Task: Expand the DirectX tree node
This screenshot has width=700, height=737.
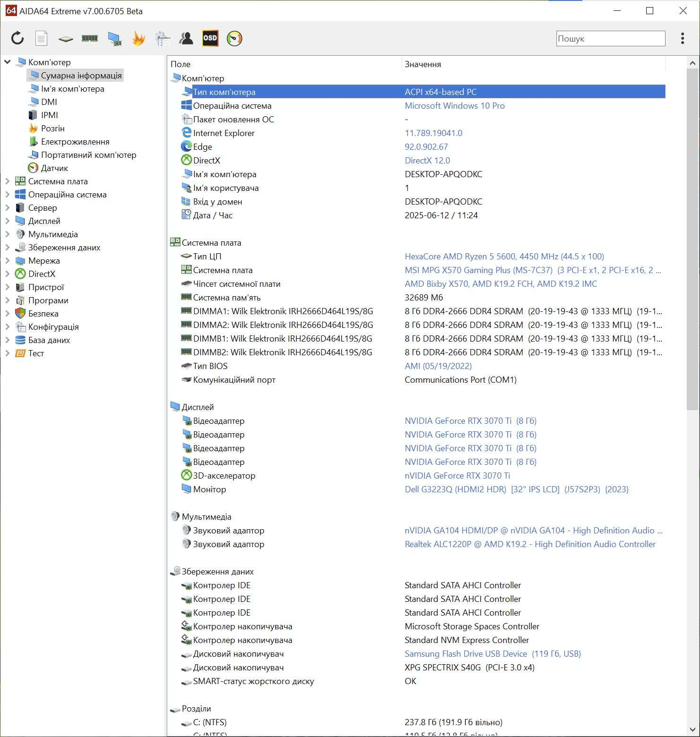Action: (x=7, y=274)
